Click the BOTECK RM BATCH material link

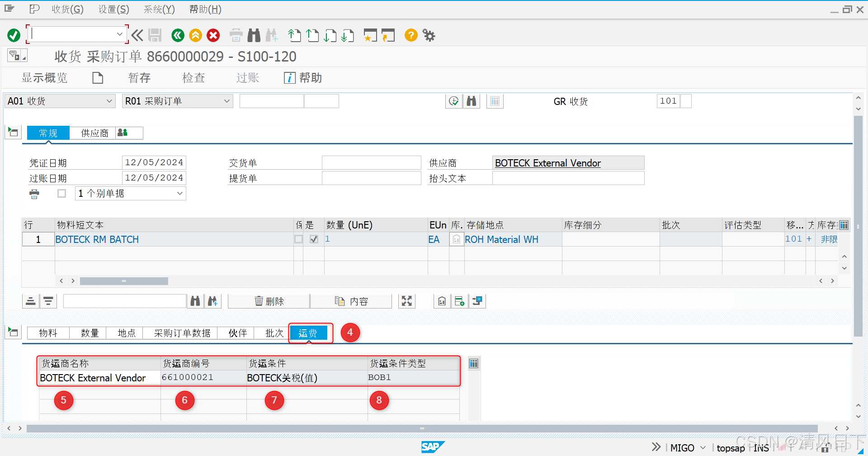pyautogui.click(x=97, y=239)
